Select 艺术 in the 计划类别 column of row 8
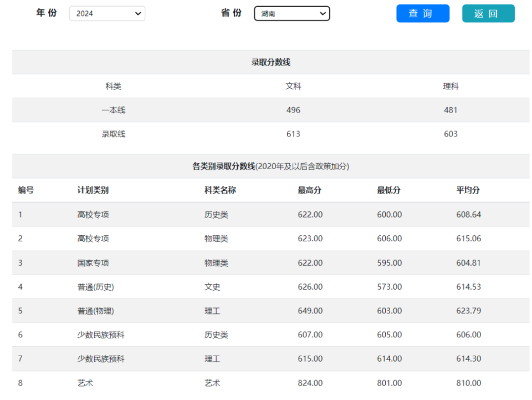Screen dimensions: 532x400 coord(85,383)
